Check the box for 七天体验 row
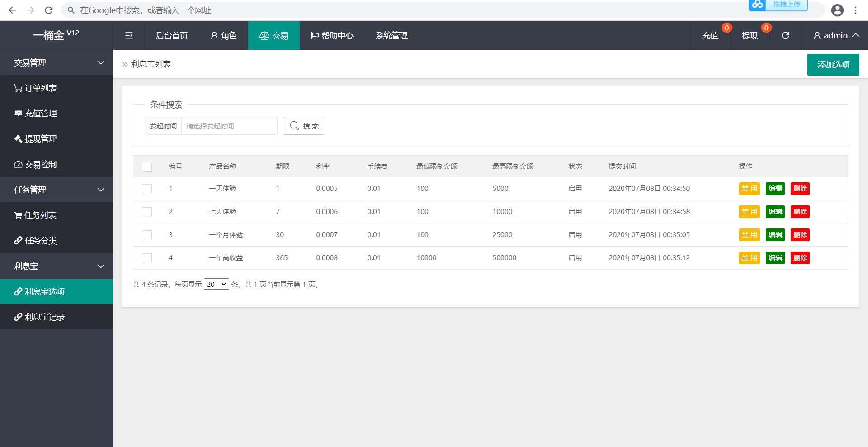 (147, 212)
